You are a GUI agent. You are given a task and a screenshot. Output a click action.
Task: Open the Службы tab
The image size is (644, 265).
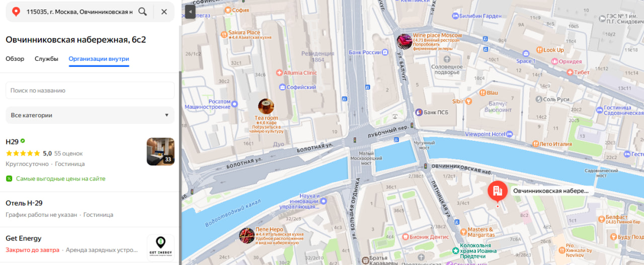pyautogui.click(x=46, y=59)
